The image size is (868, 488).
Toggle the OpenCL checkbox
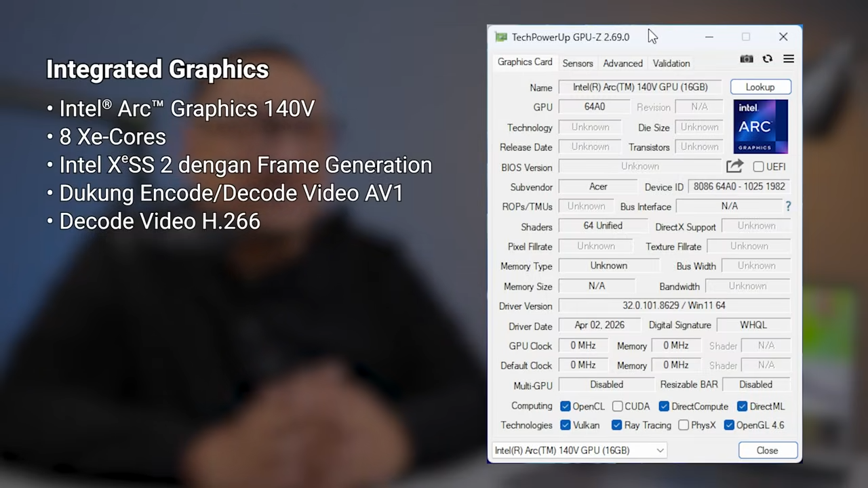click(565, 406)
